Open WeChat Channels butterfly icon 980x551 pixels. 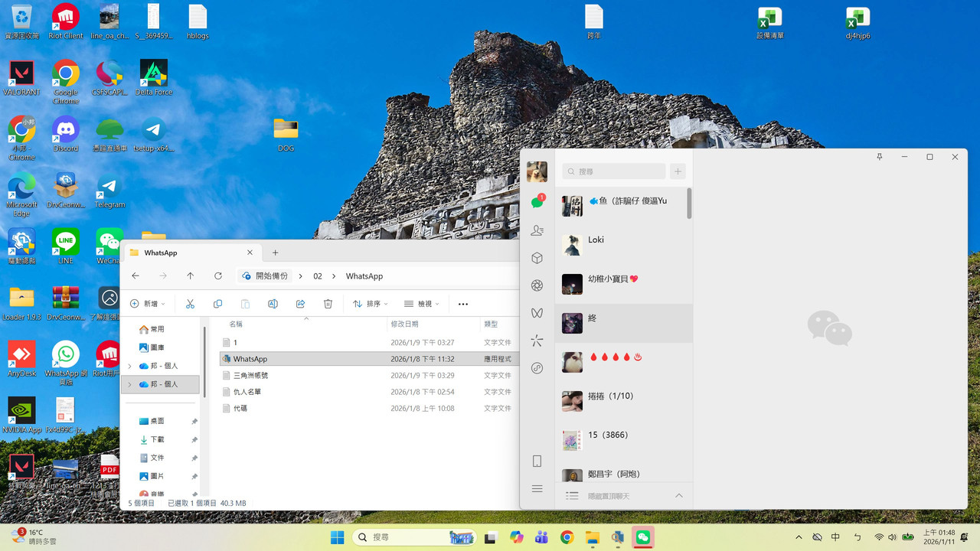[x=537, y=313]
